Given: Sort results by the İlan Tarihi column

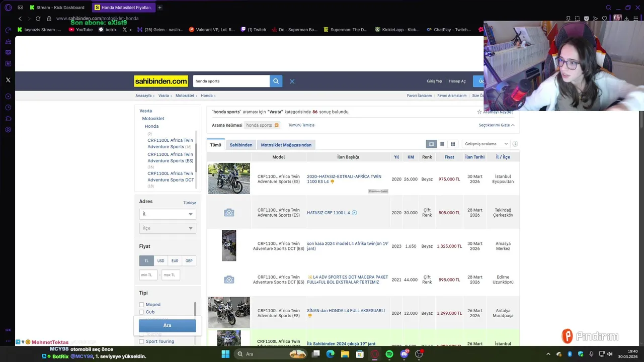Looking at the screenshot, I should [475, 157].
